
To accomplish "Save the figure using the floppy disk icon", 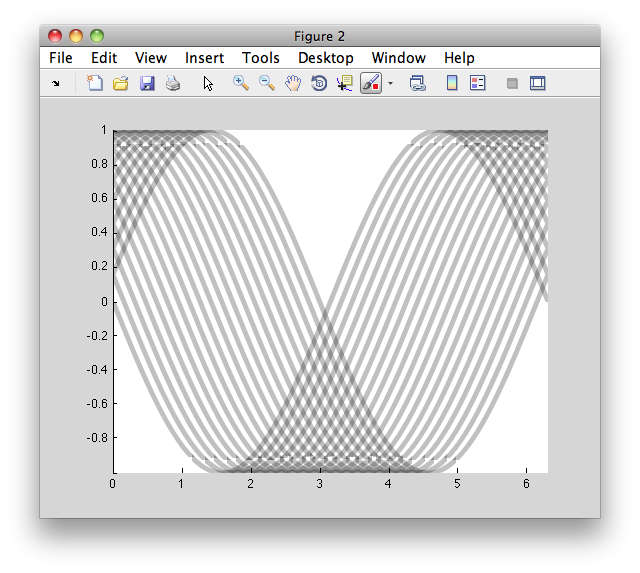I will 147,83.
